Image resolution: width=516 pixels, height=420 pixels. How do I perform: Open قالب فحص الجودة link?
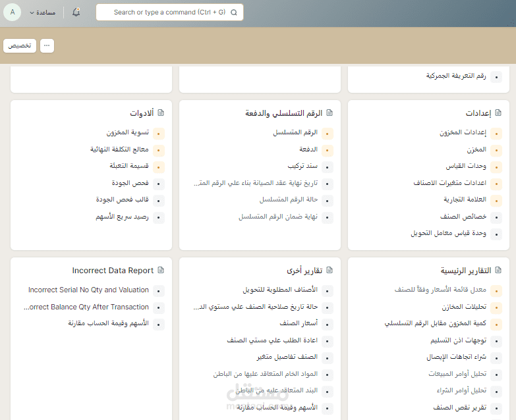123,199
